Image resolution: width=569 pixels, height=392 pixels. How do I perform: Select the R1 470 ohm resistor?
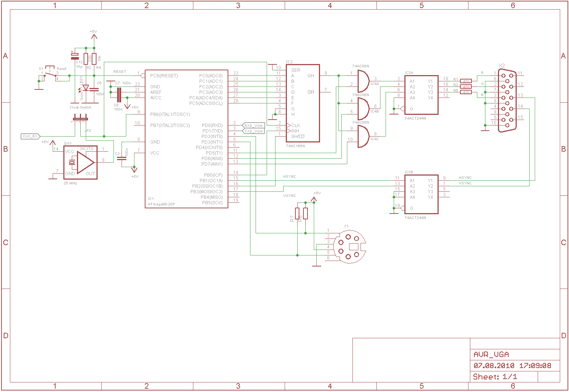click(466, 81)
